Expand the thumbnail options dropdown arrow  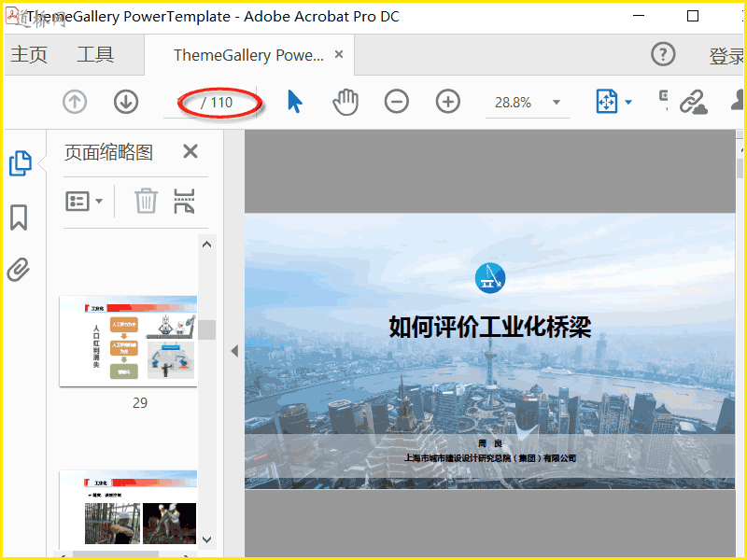pyautogui.click(x=99, y=201)
